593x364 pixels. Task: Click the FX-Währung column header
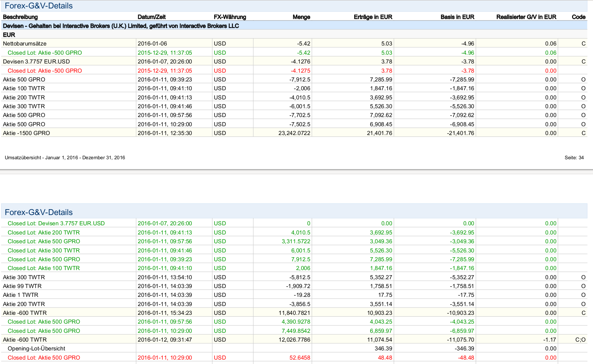click(x=230, y=17)
